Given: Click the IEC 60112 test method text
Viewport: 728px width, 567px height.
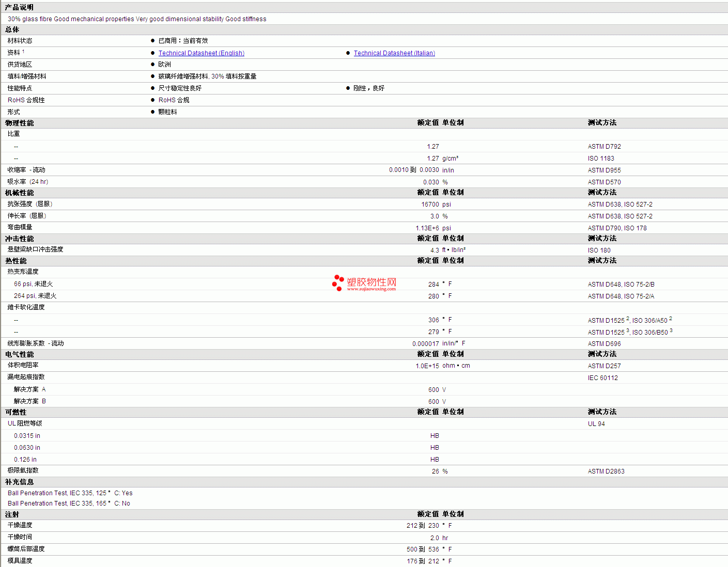Looking at the screenshot, I should pos(602,378).
